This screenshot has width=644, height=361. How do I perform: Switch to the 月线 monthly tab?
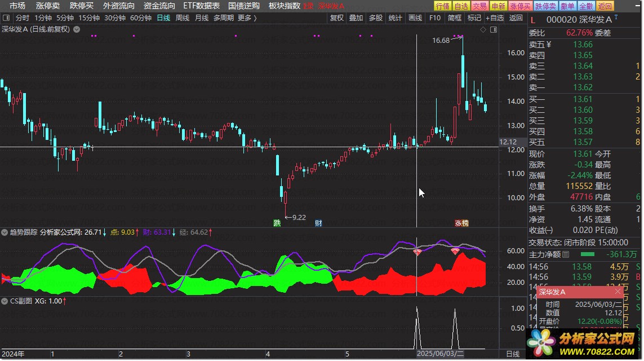point(201,18)
